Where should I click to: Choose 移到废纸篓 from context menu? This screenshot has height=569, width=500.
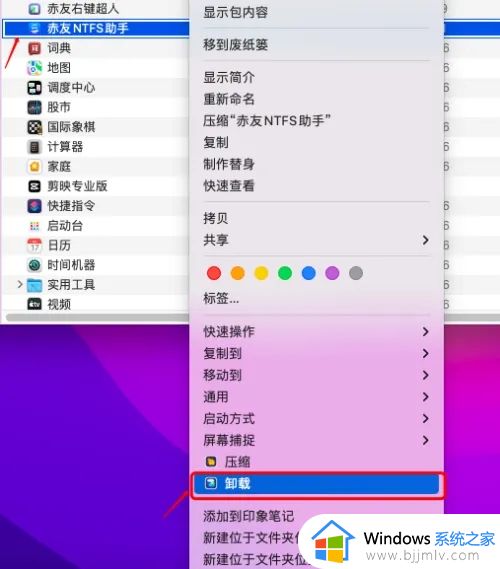pyautogui.click(x=235, y=45)
